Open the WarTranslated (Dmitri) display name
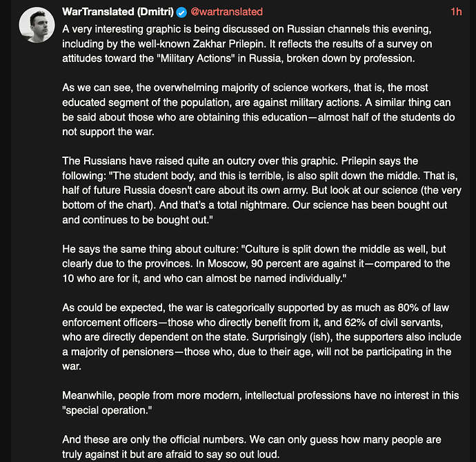 pyautogui.click(x=118, y=12)
